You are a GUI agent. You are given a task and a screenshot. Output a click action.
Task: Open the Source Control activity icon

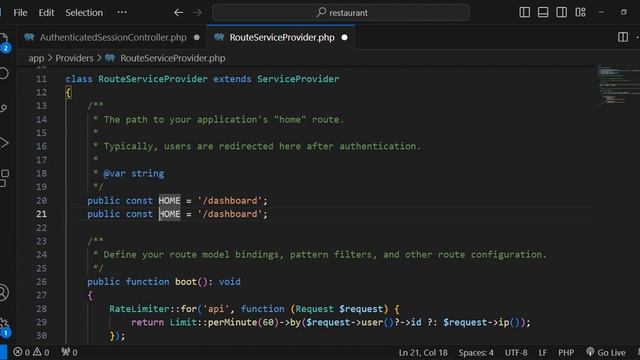(x=4, y=108)
